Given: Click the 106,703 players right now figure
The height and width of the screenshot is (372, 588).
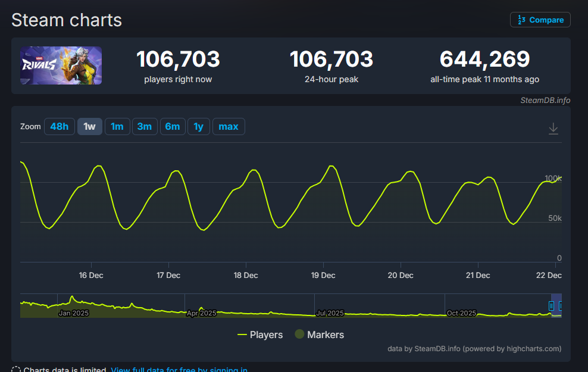Looking at the screenshot, I should coord(178,60).
